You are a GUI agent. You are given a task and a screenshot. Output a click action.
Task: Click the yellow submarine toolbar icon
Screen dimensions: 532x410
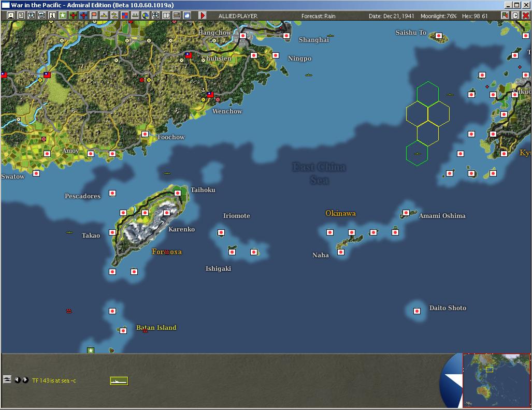point(114,16)
